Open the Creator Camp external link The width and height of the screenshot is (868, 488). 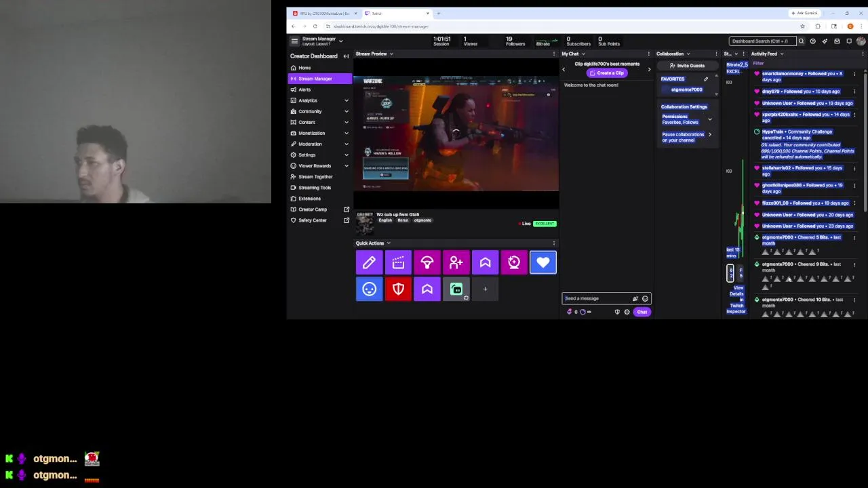coord(319,209)
